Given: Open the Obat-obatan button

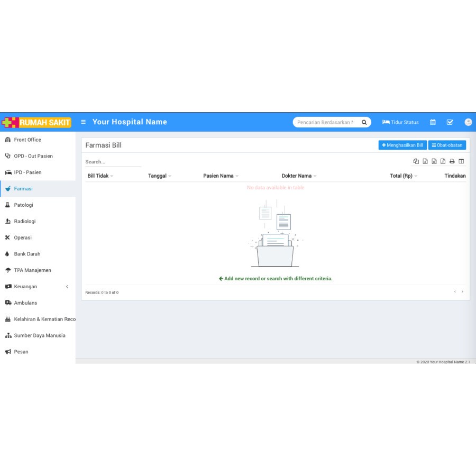Looking at the screenshot, I should tap(447, 145).
